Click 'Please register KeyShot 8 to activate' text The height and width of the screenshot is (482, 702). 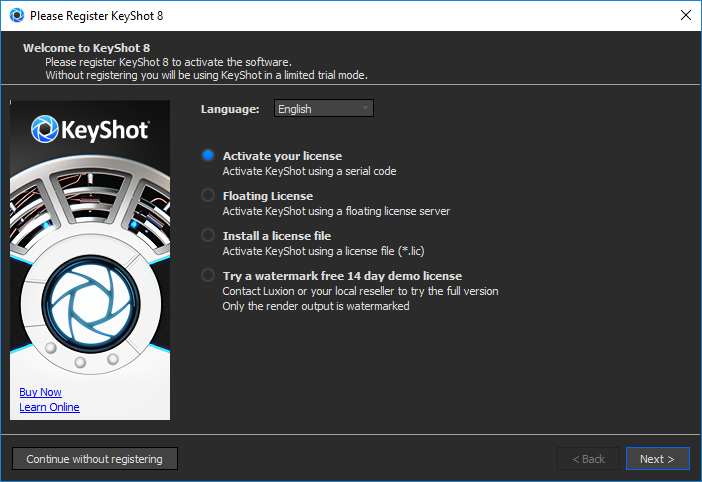click(168, 62)
